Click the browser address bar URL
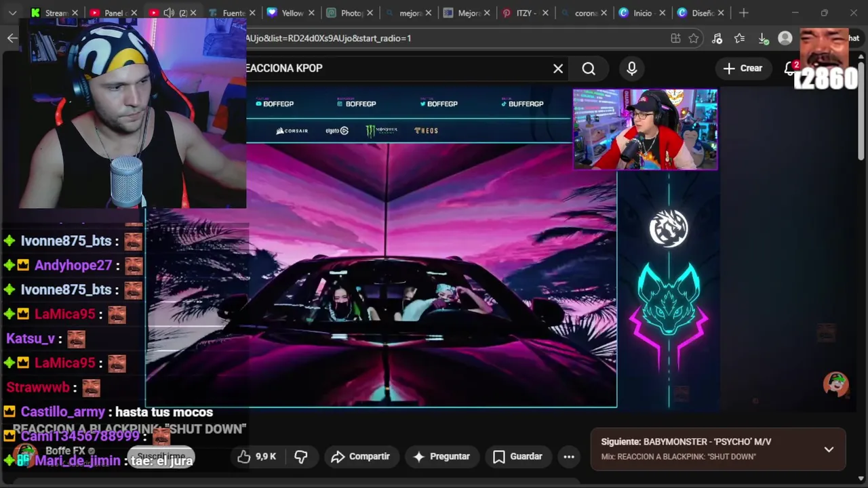The width and height of the screenshot is (868, 488). 328,39
